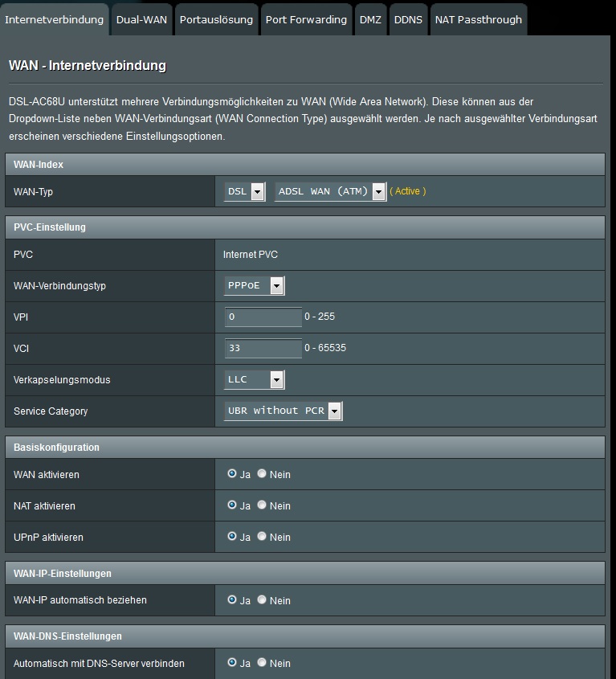Open the UBR without PCR dropdown

[x=284, y=411]
